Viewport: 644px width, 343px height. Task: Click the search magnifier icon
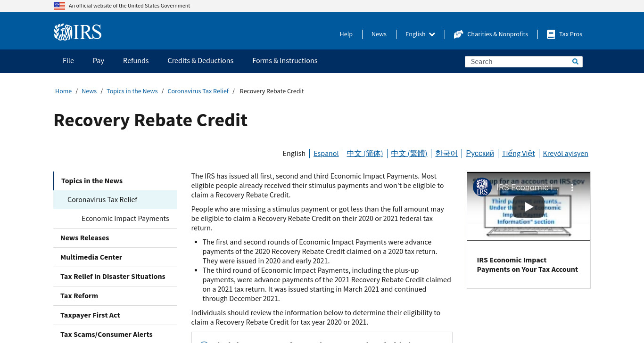(575, 62)
